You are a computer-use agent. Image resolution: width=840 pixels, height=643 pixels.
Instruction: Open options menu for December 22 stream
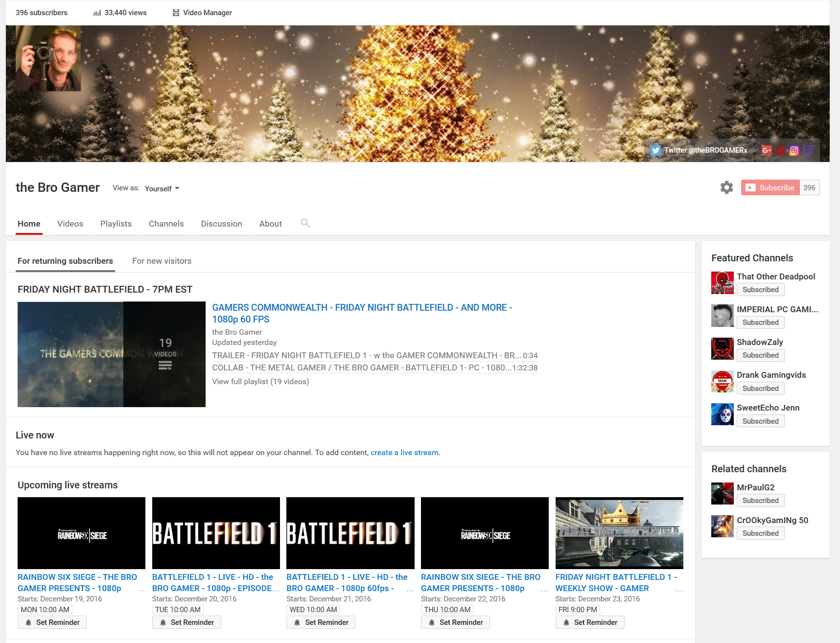click(x=544, y=590)
